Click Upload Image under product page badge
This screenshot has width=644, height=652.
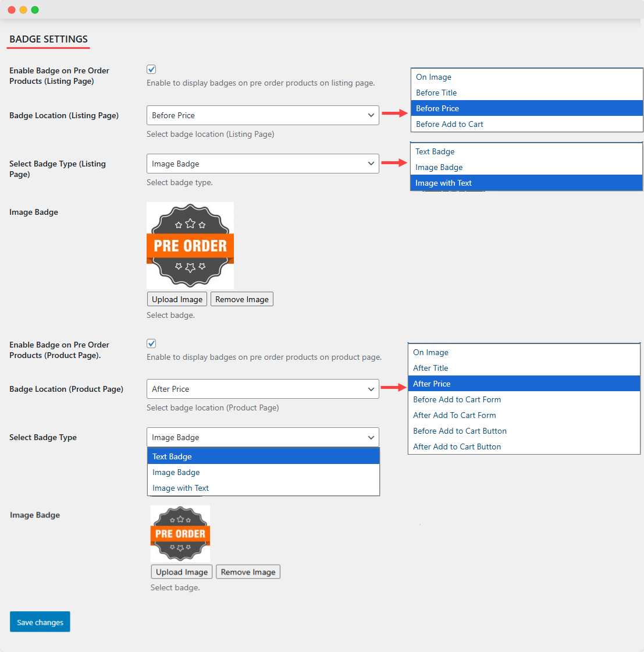(182, 572)
